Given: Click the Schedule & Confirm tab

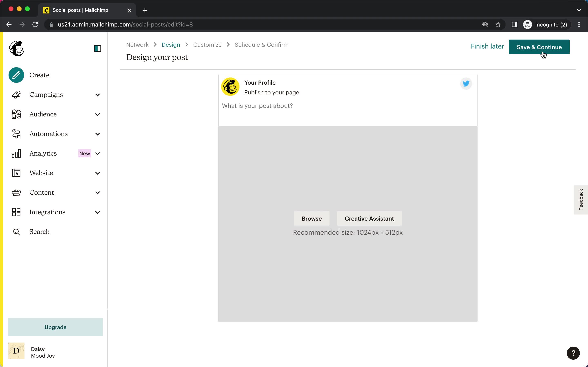Looking at the screenshot, I should click(261, 44).
